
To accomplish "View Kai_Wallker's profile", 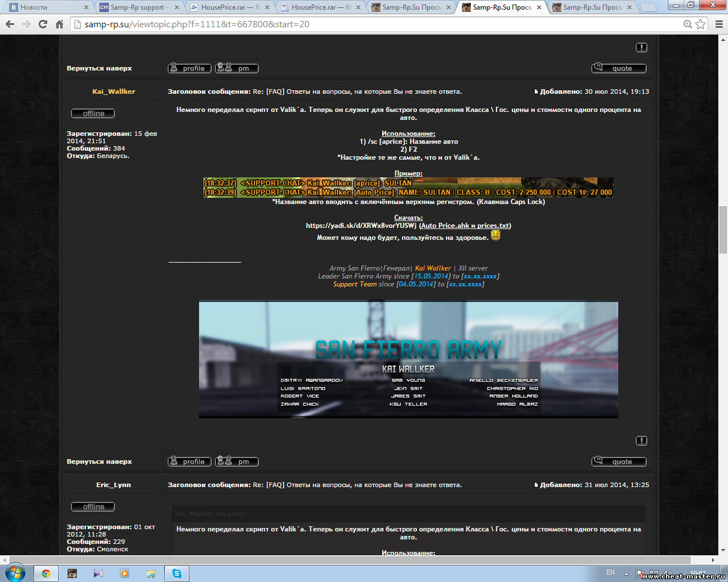I will point(189,462).
